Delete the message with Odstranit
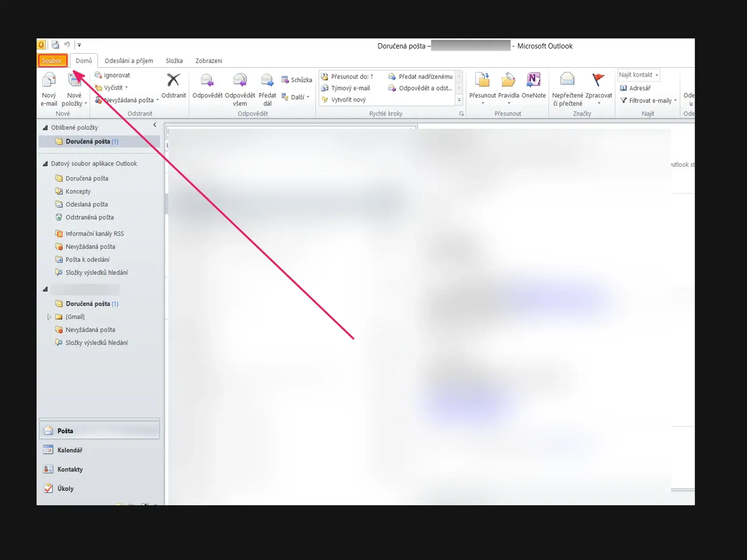Viewport: 747px width, 560px height. [174, 86]
